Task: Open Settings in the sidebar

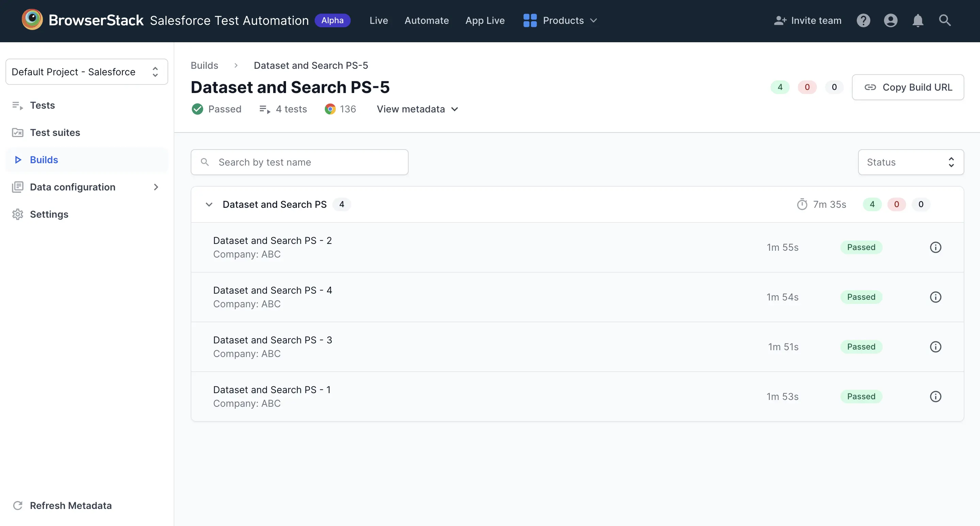Action: point(87,214)
